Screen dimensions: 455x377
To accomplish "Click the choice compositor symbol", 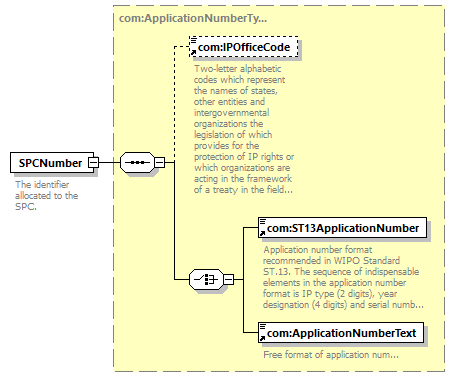I will coord(206,279).
